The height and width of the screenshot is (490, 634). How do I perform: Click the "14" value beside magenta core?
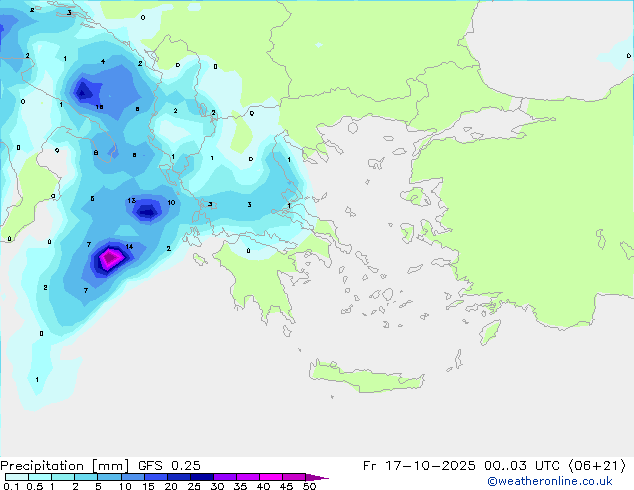coord(129,246)
